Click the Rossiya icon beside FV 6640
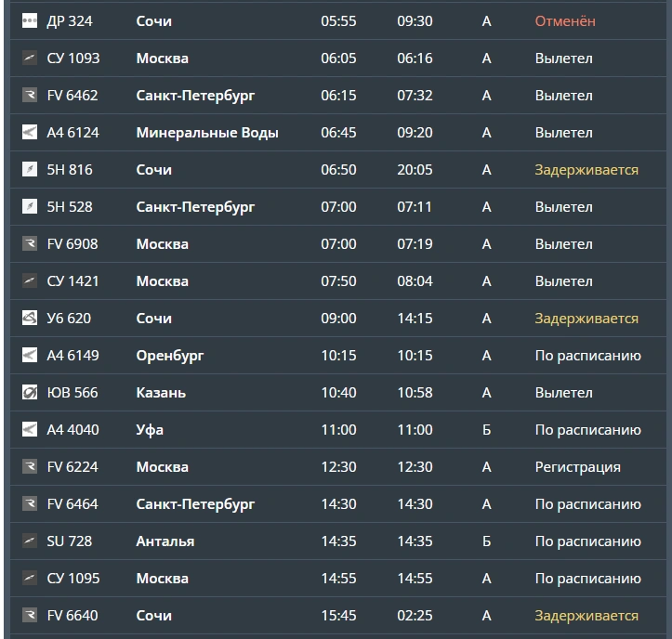 pyautogui.click(x=30, y=616)
